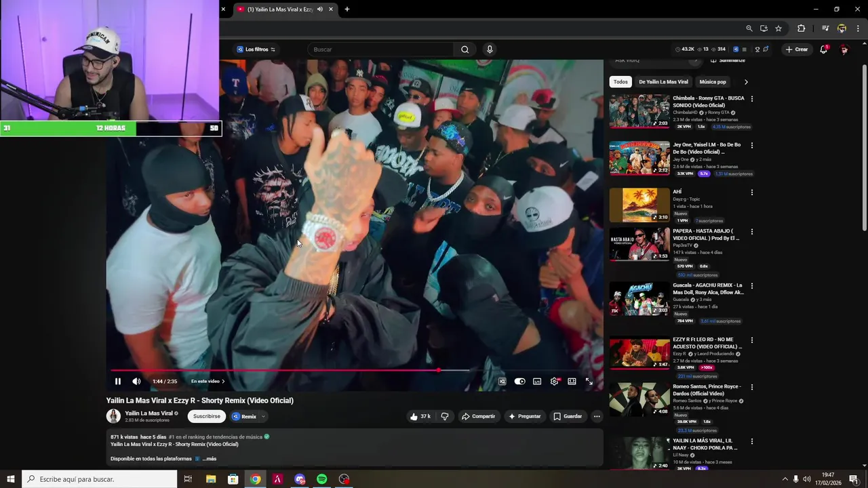The height and width of the screenshot is (488, 868).
Task: Click the Preguntar button
Action: tap(524, 416)
